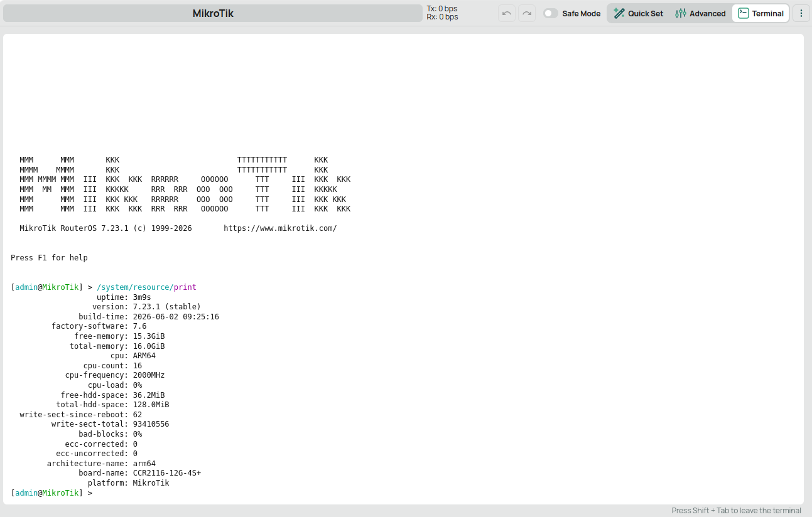Click the total-memory value 16.0GiB
Image resolution: width=812 pixels, height=517 pixels.
point(149,346)
